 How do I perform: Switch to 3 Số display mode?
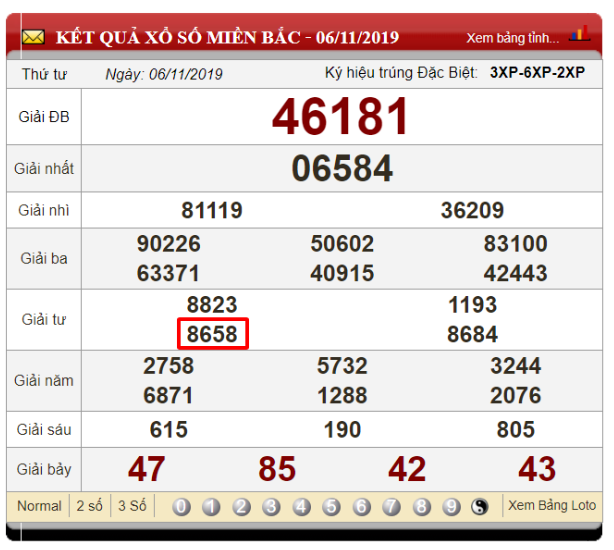click(131, 506)
